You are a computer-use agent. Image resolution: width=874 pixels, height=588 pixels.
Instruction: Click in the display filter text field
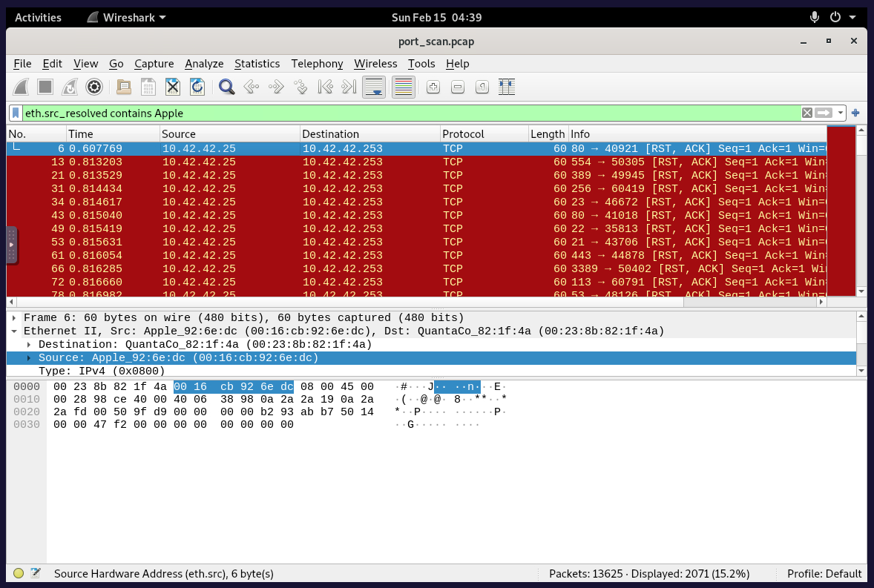pyautogui.click(x=408, y=113)
